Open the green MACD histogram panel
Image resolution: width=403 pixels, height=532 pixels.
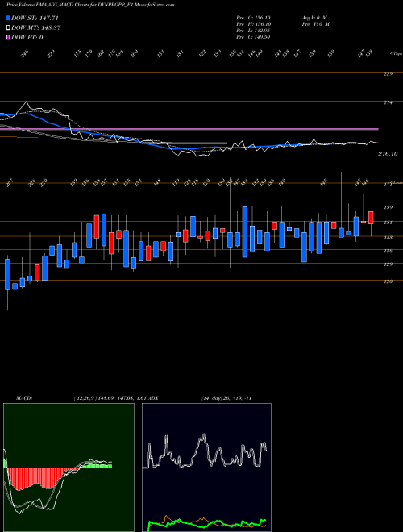69,468
